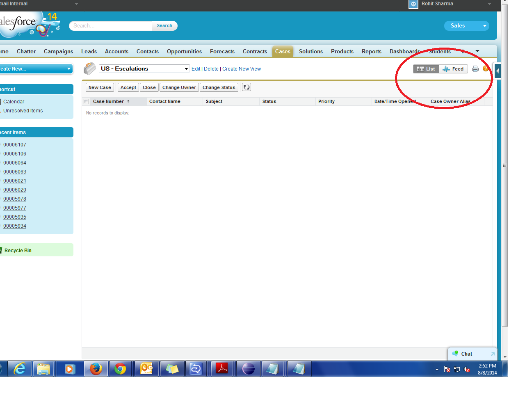Viewport: 525px width, 420px height.
Task: Switch to the Feed view toggle
Action: pyautogui.click(x=453, y=69)
